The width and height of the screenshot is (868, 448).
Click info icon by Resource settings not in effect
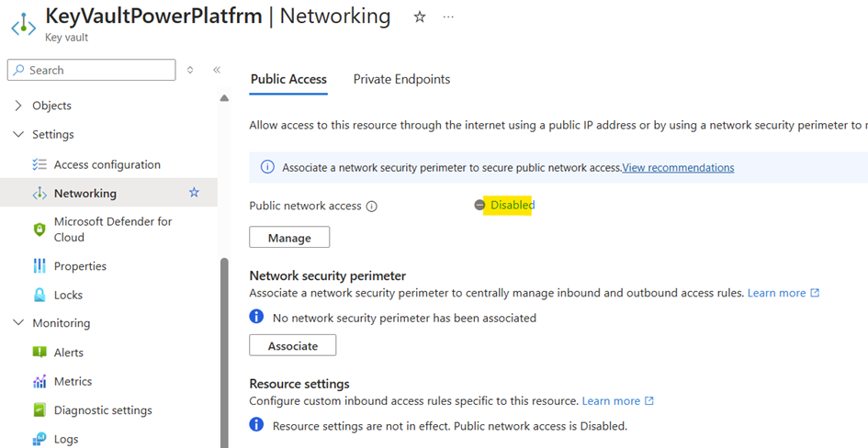point(256,425)
